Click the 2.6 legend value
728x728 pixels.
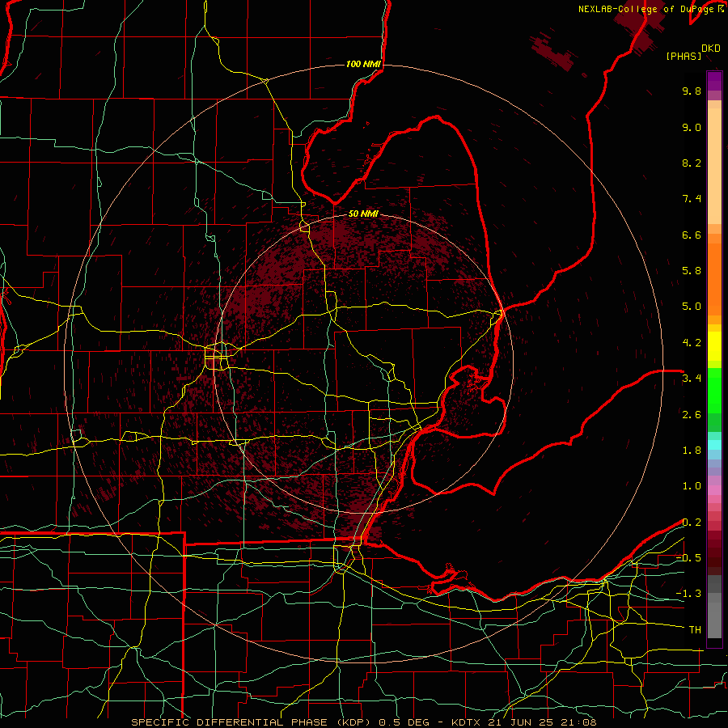pyautogui.click(x=692, y=415)
